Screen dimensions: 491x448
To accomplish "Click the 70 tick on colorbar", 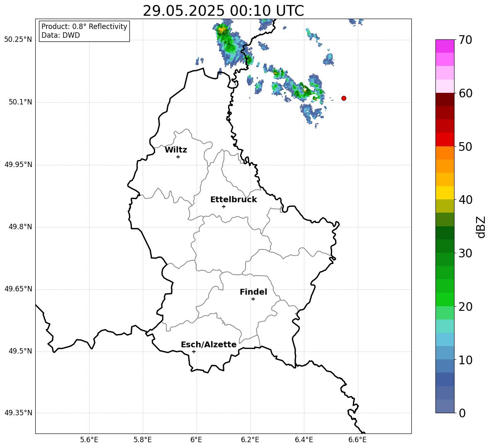I will [x=465, y=40].
